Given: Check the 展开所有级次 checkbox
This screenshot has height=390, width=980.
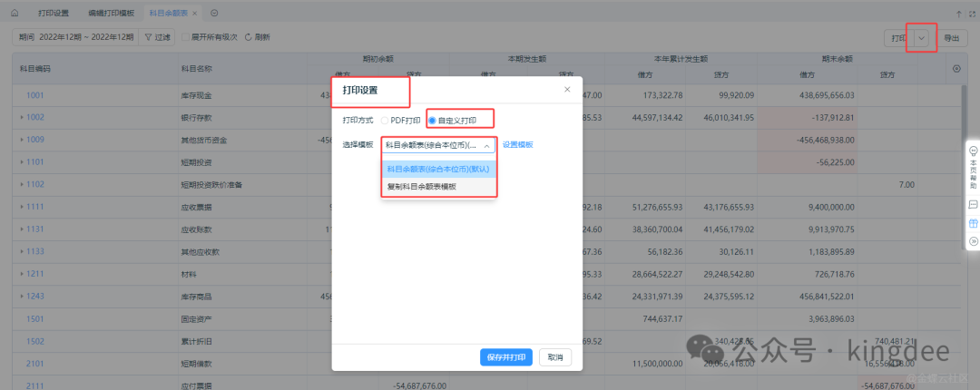Looking at the screenshot, I should 184,37.
